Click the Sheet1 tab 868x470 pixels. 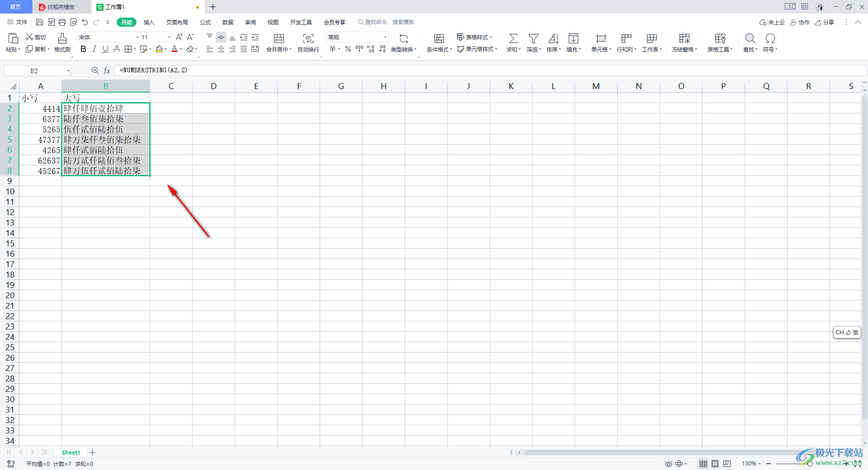point(71,452)
